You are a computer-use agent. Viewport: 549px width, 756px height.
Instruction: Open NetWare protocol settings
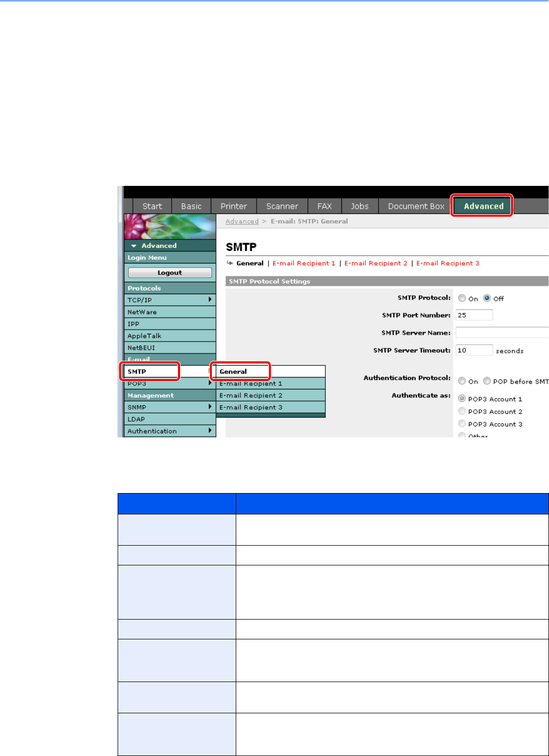point(170,312)
